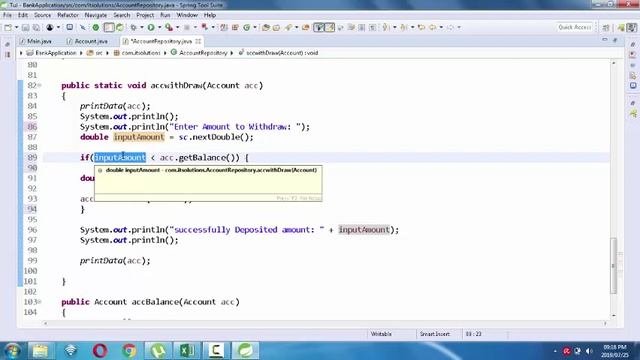Open the Back history dropdown arrow
640x360 pixels.
click(441, 27)
